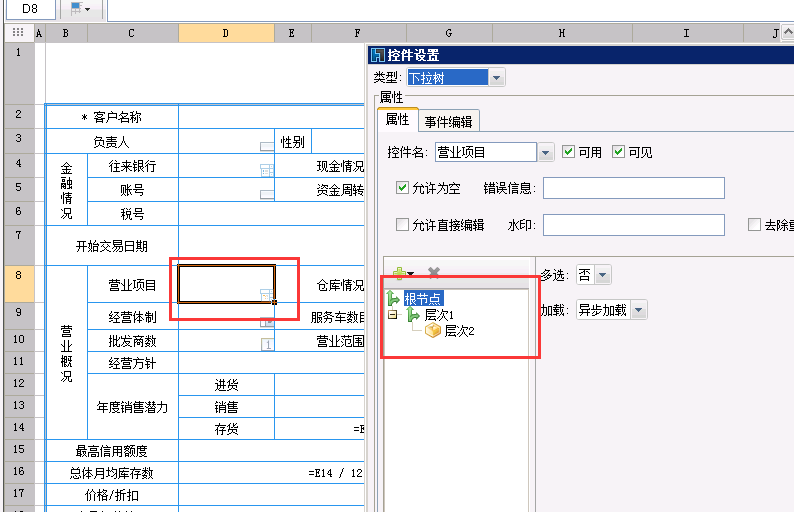Switch to the 事件编辑 tab
Screen dimensions: 794x512
[x=448, y=122]
